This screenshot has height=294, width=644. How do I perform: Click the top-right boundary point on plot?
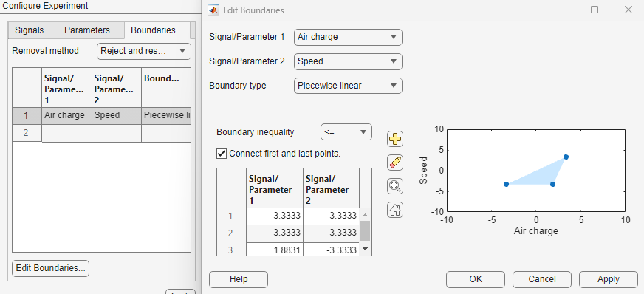(x=566, y=157)
